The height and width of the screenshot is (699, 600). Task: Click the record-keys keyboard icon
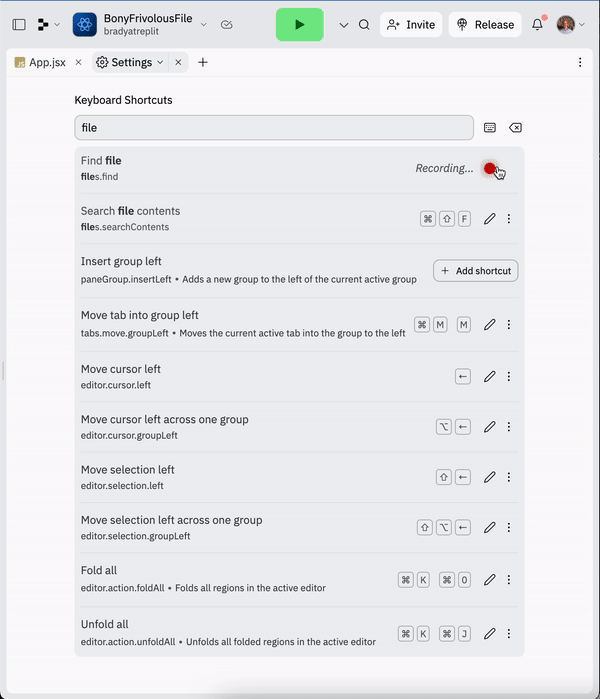click(x=490, y=128)
